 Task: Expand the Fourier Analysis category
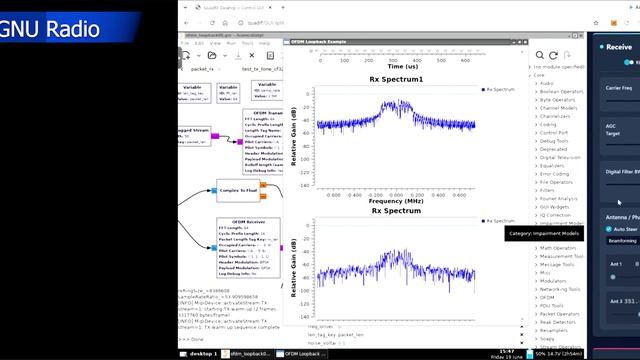click(x=536, y=199)
